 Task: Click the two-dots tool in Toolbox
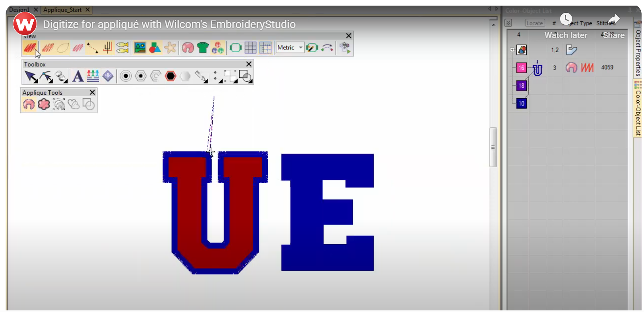(217, 76)
